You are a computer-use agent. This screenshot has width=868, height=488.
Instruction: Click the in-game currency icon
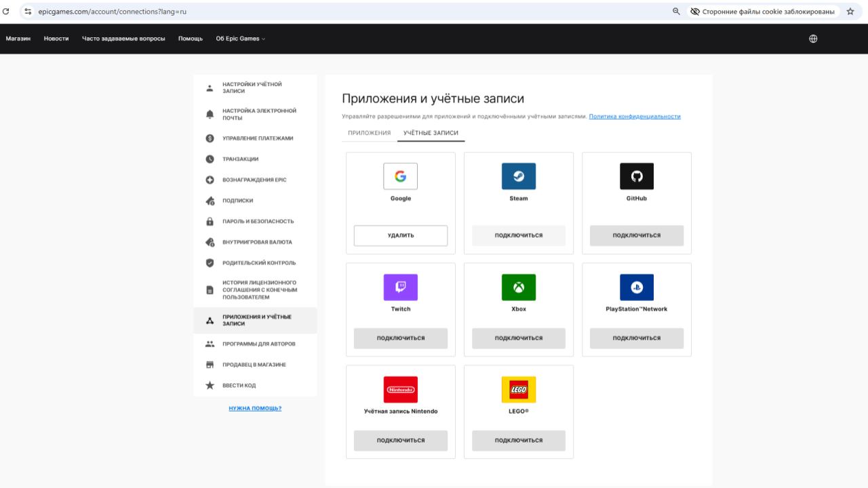point(210,242)
